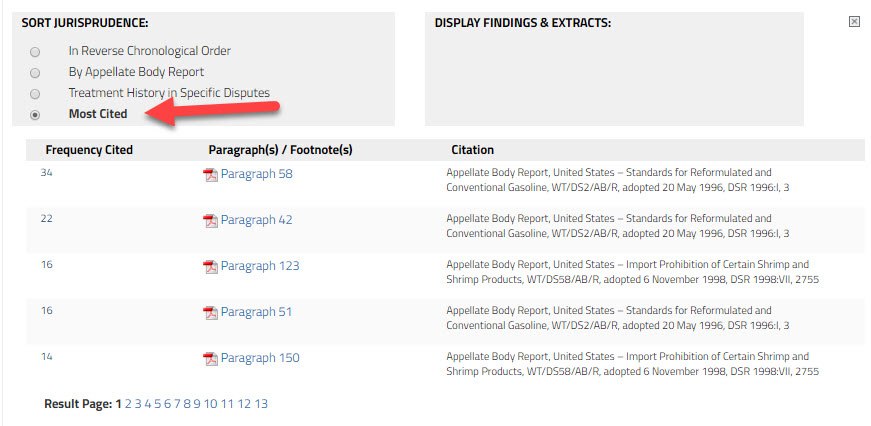This screenshot has height=426, width=871.
Task: Go to result page 13
Action: coord(261,404)
